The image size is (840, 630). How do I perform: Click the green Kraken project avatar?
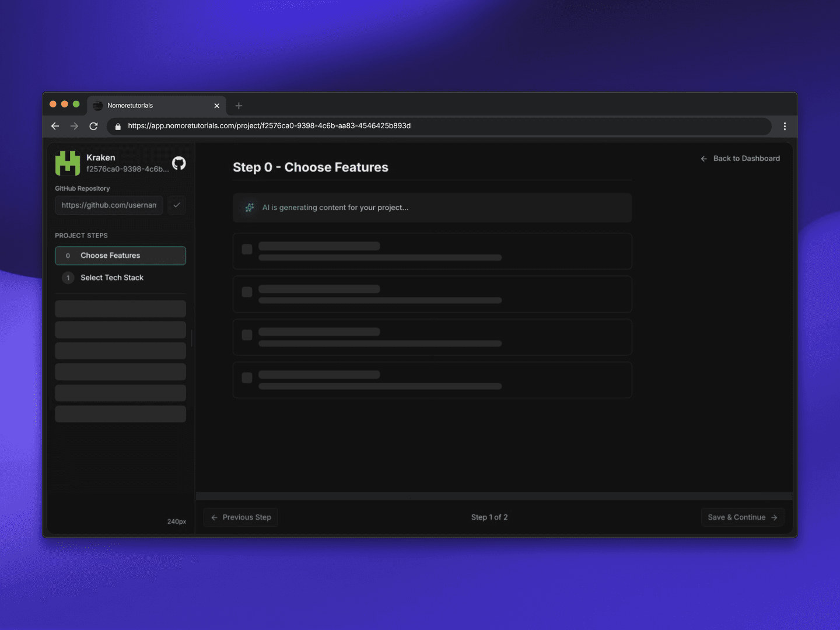tap(68, 163)
